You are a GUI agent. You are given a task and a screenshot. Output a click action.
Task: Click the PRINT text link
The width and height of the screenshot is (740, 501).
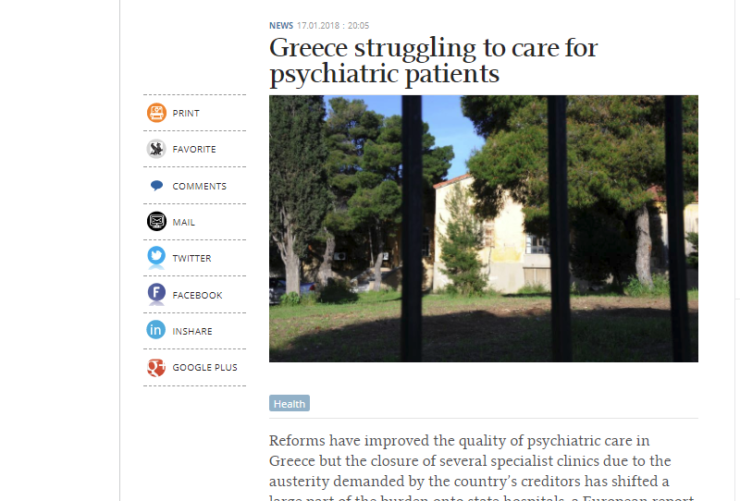click(x=186, y=113)
